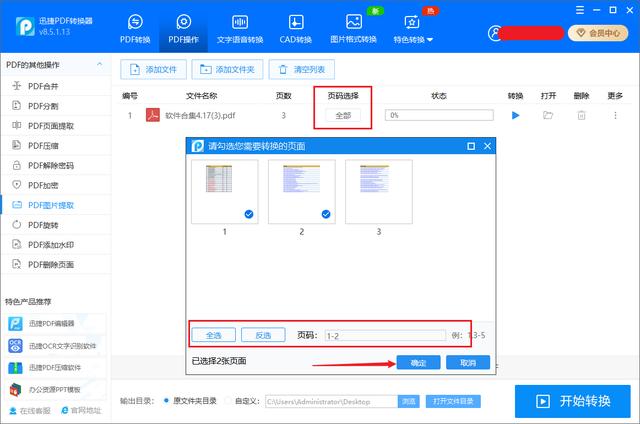Click the custom output path field
Screen dimensions: 640x424
pos(331,402)
